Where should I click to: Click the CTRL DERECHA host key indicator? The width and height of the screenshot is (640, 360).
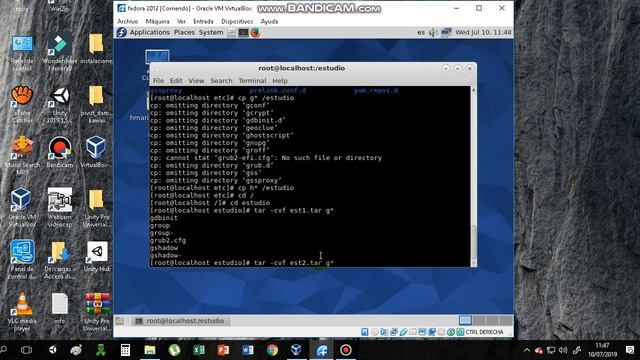pos(484,332)
